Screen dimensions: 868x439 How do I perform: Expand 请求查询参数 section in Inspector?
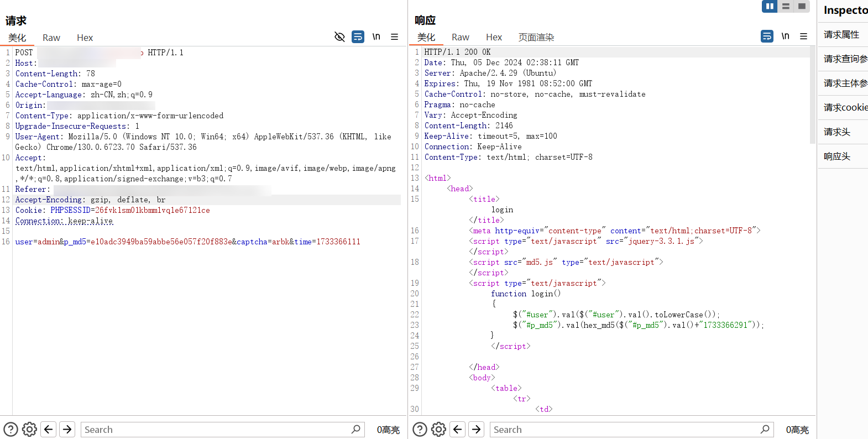tap(843, 59)
